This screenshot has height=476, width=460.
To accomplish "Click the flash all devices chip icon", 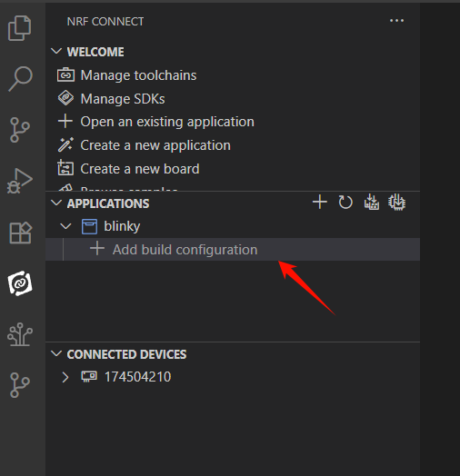I will [x=396, y=203].
